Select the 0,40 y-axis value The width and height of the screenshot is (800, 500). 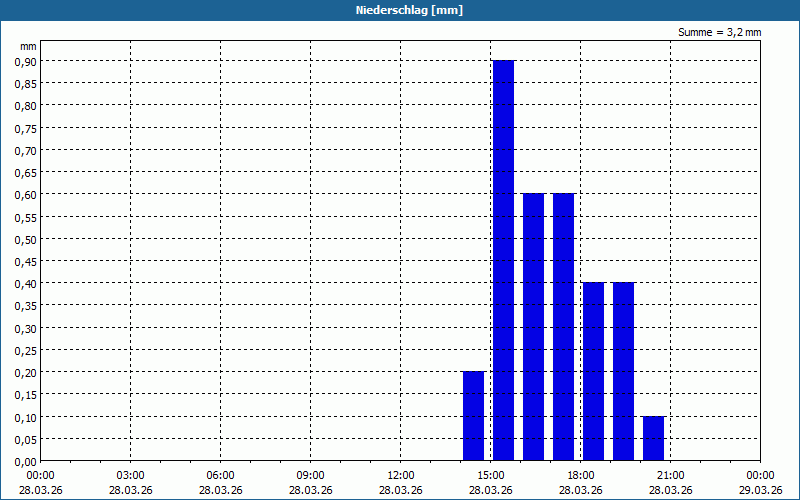26,284
